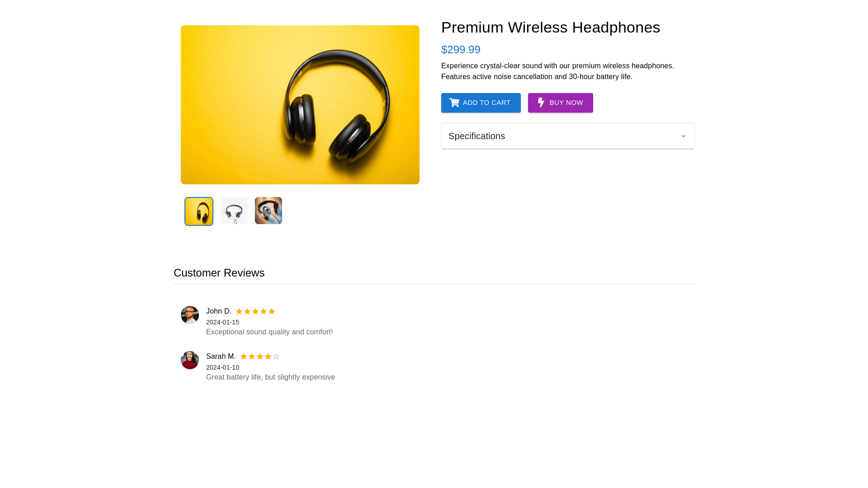Click the first star in Sarah M.'s rating
The height and width of the screenshot is (488, 868).
[244, 357]
